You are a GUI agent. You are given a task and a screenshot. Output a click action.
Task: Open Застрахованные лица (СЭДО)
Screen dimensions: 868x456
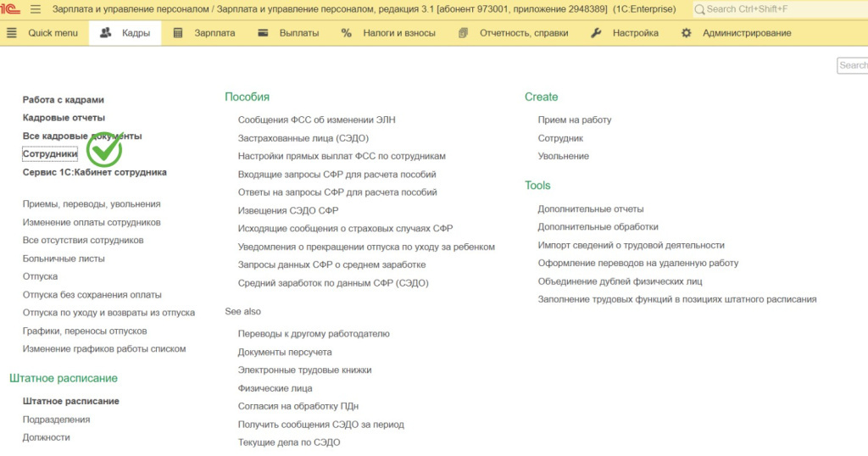pos(303,138)
